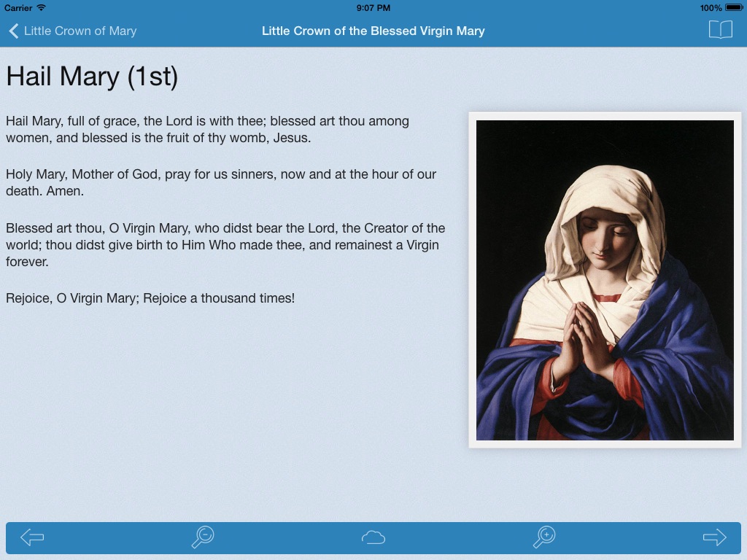Screen dimensions: 747x560
Task: Zoom in text with plus magnifier
Action: (544, 537)
